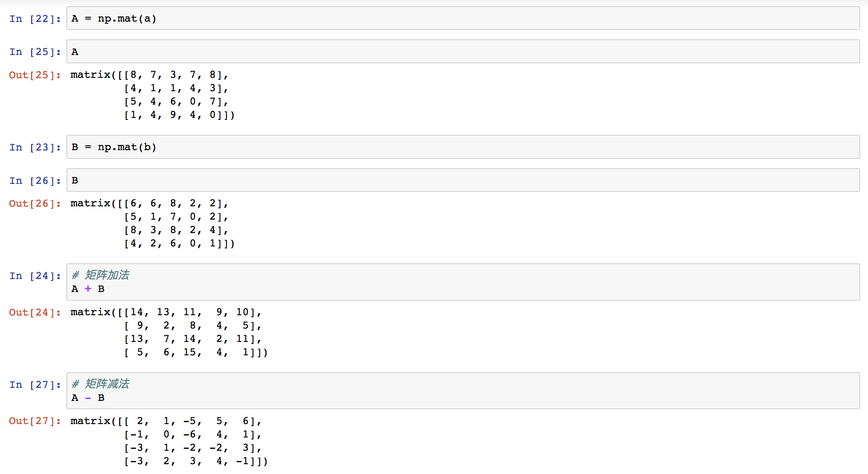The image size is (868, 474).
Task: Click the In [27] prompt label
Action: pos(35,385)
